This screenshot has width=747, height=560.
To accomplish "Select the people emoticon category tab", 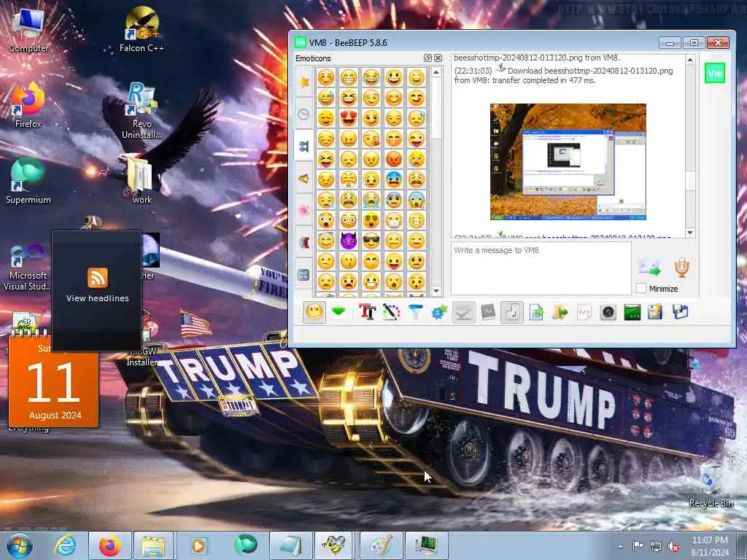I will pos(304,146).
